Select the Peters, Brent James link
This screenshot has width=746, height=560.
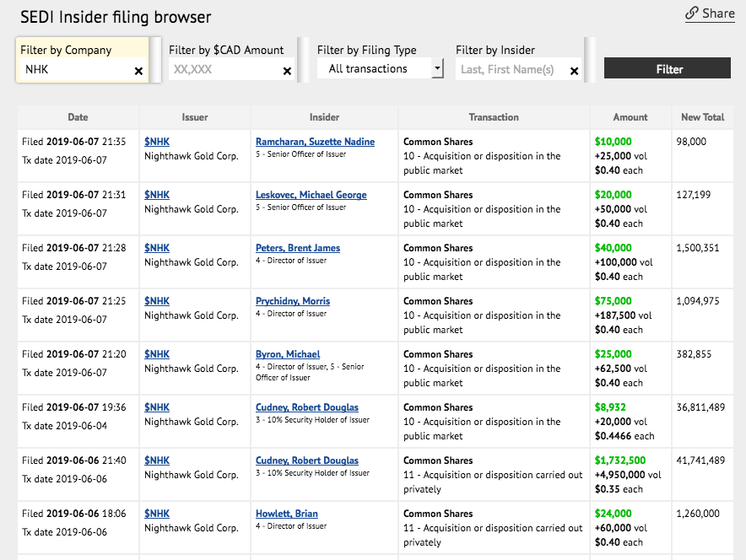298,248
